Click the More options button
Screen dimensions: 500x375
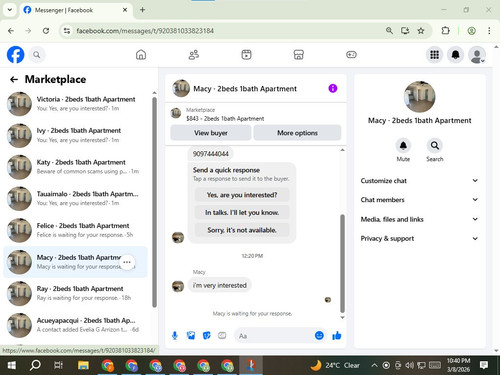pyautogui.click(x=297, y=133)
